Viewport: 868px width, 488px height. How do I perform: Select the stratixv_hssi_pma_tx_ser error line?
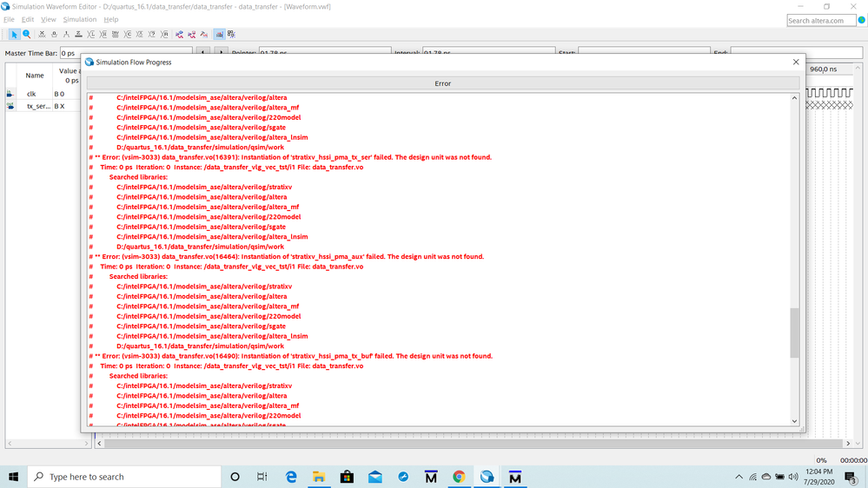coord(294,157)
